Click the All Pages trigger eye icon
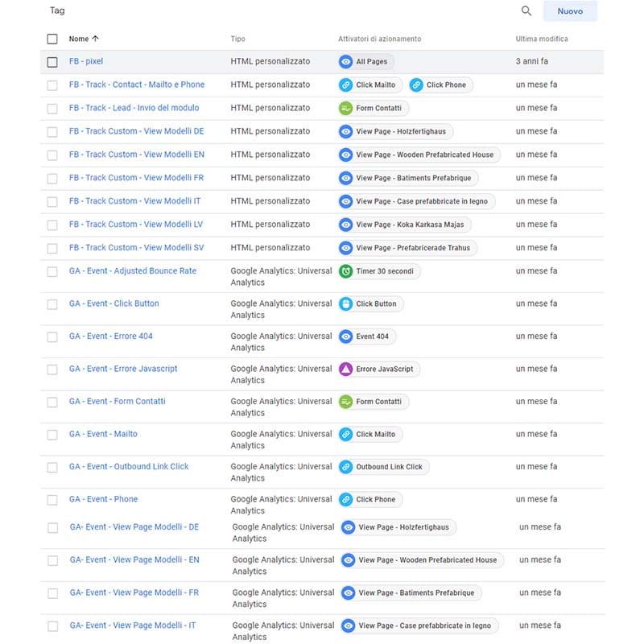This screenshot has height=644, width=644. point(346,62)
